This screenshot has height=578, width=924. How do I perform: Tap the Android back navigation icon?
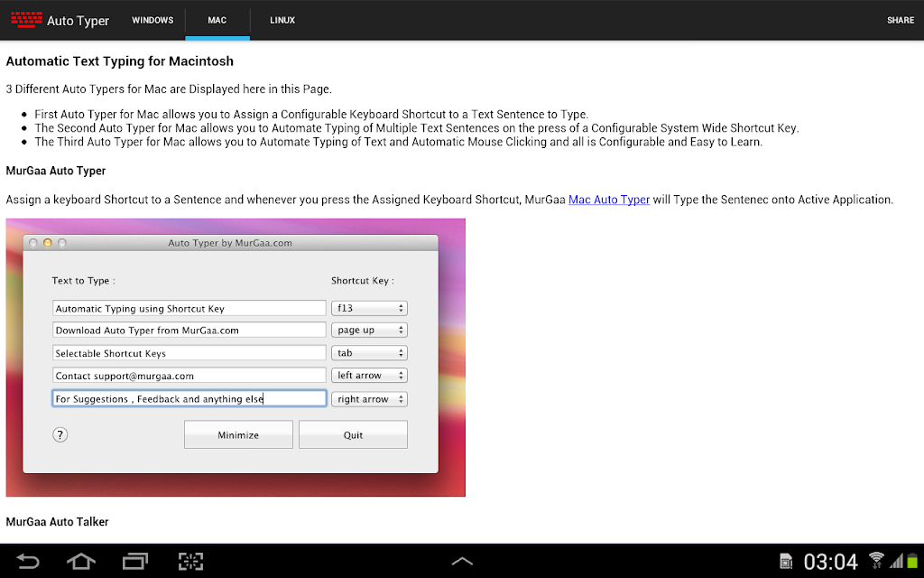click(x=27, y=561)
